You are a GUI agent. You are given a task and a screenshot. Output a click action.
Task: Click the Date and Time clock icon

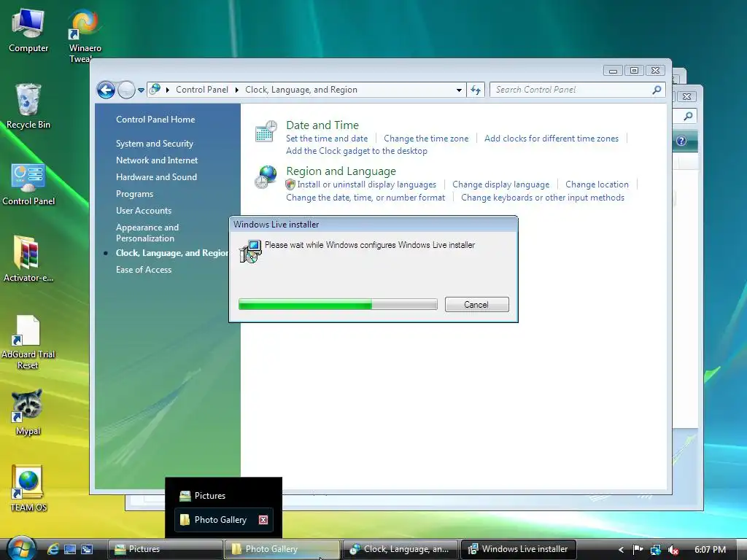tap(266, 132)
